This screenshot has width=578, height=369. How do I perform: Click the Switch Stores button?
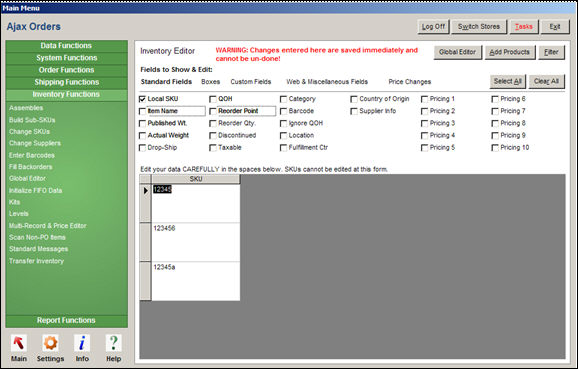[479, 27]
